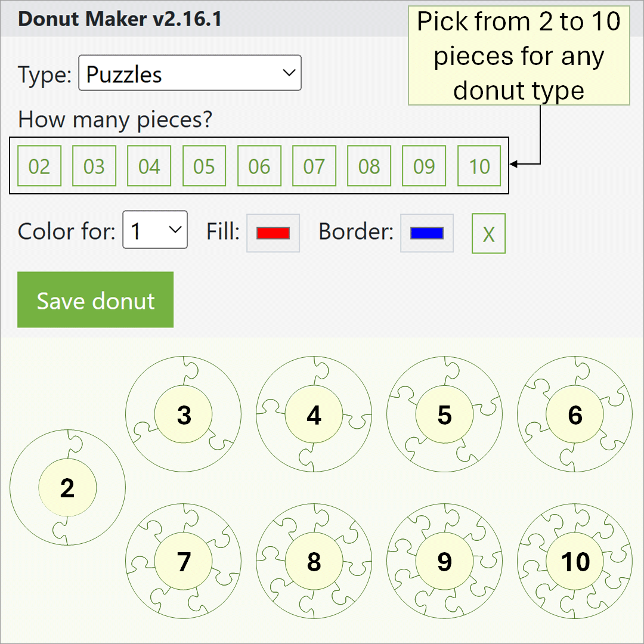The height and width of the screenshot is (644, 644).
Task: Open the Type dropdown showing Puzzles
Action: click(190, 73)
